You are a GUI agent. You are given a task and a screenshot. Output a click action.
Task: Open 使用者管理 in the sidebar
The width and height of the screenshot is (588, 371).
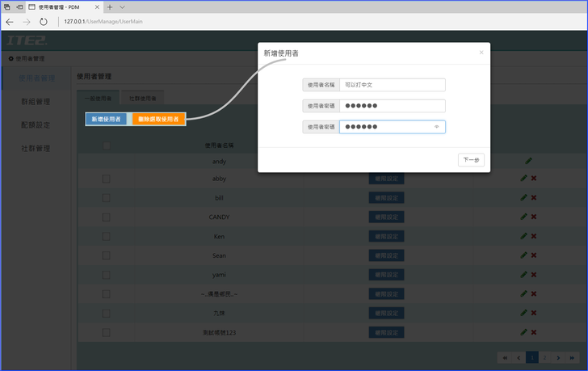coord(37,78)
